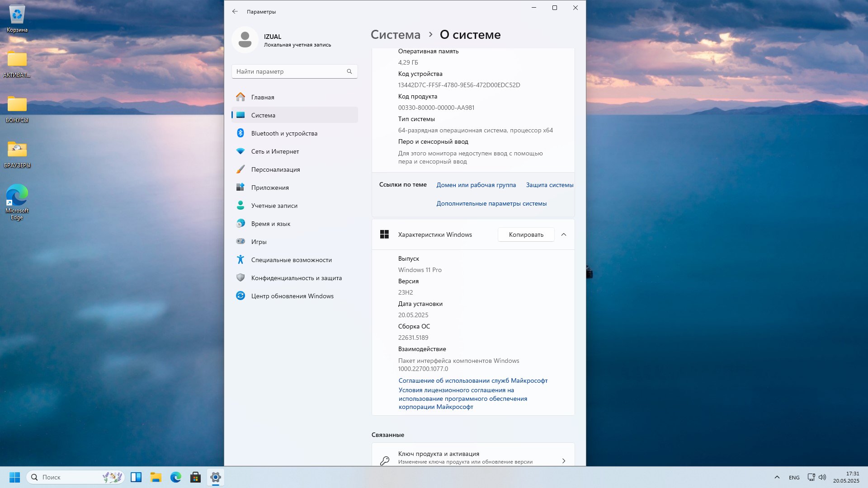
Task: Click the back arrow in Параметры
Action: click(x=235, y=12)
